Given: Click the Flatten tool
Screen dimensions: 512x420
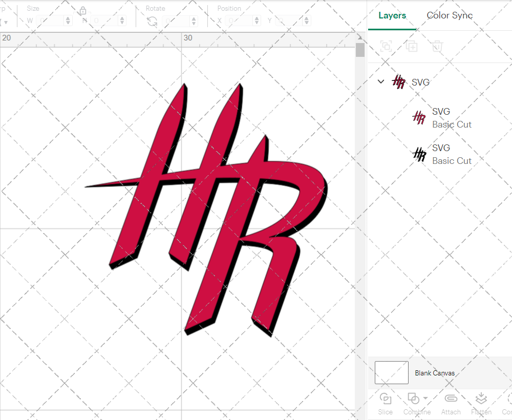Looking at the screenshot, I should [481, 404].
